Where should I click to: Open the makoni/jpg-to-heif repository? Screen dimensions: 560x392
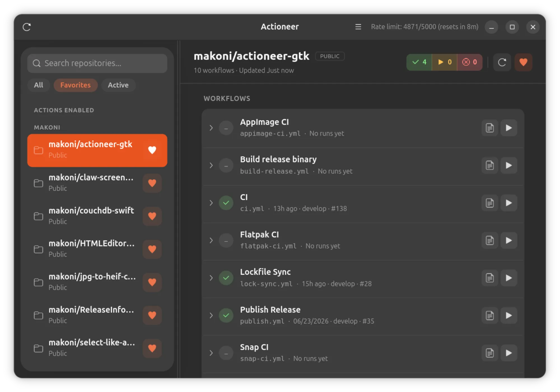pos(97,282)
